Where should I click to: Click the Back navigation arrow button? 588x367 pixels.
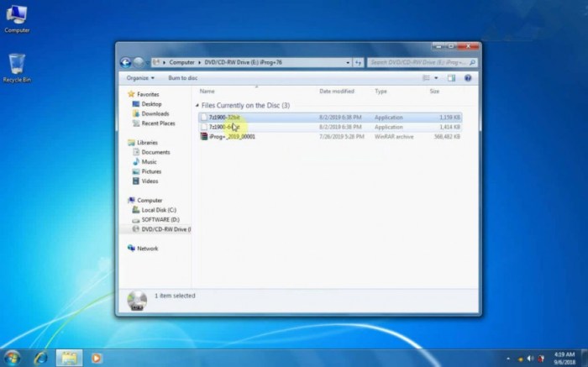tap(126, 61)
